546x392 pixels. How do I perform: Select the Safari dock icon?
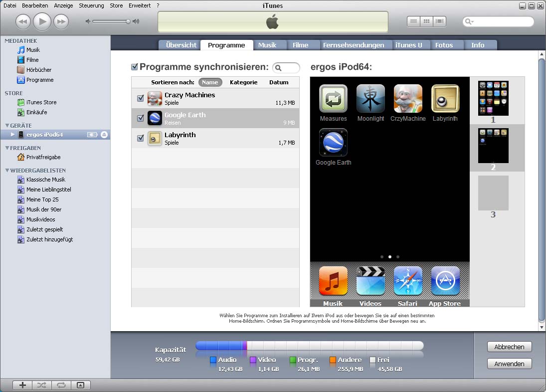click(408, 281)
